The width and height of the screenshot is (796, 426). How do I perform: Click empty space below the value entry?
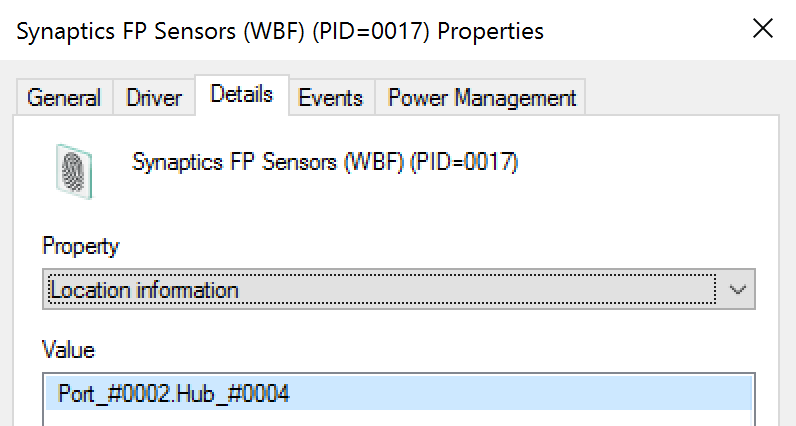(x=398, y=419)
